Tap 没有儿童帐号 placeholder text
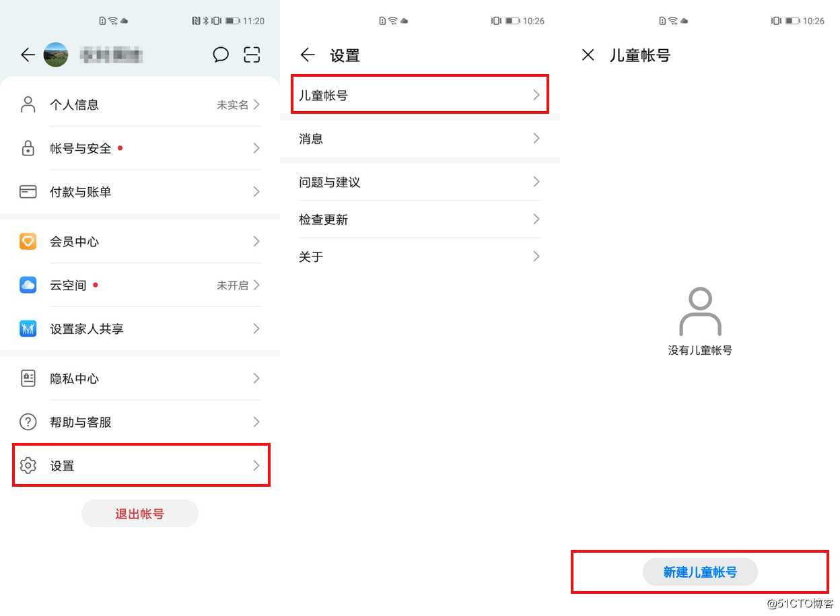The height and width of the screenshot is (616, 840). [x=700, y=351]
